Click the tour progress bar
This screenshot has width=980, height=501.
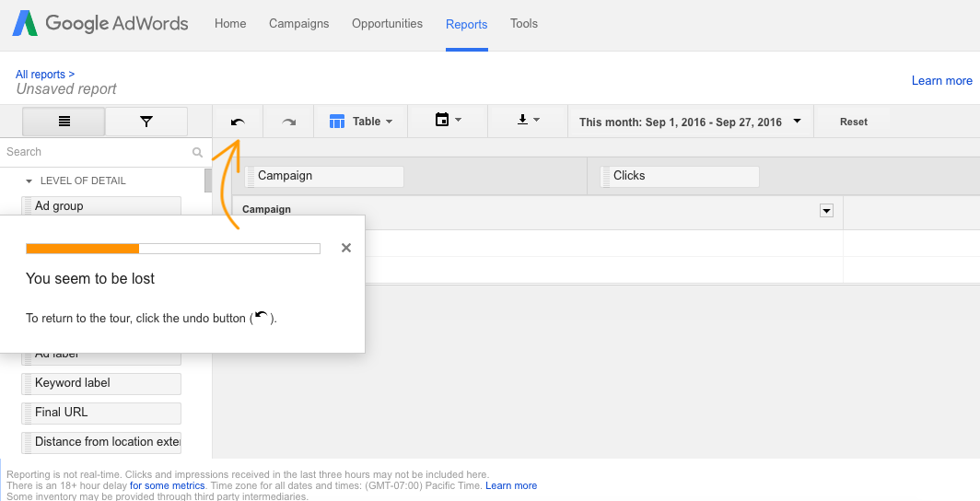point(173,249)
